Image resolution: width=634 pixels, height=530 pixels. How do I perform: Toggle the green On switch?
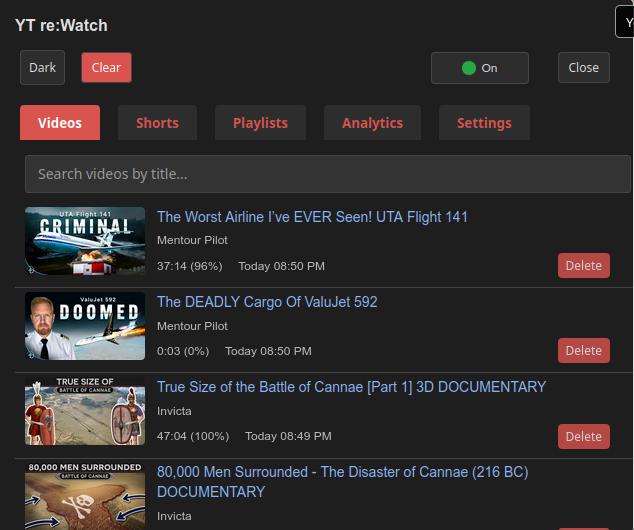(x=480, y=68)
